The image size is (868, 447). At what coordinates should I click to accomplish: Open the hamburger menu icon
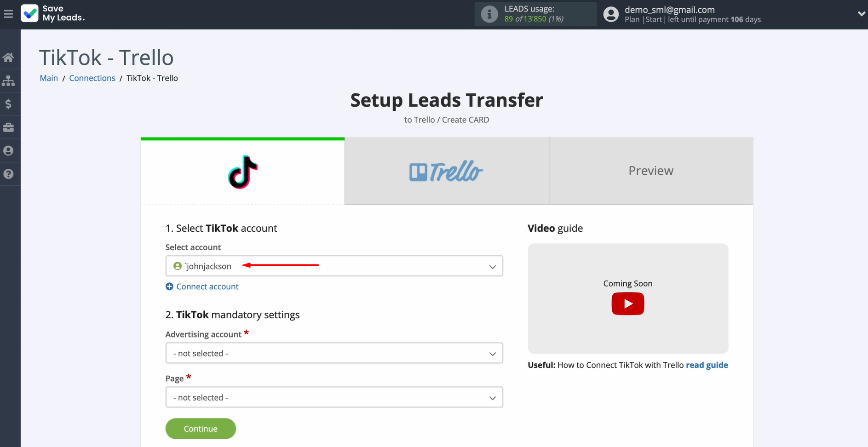[x=8, y=14]
